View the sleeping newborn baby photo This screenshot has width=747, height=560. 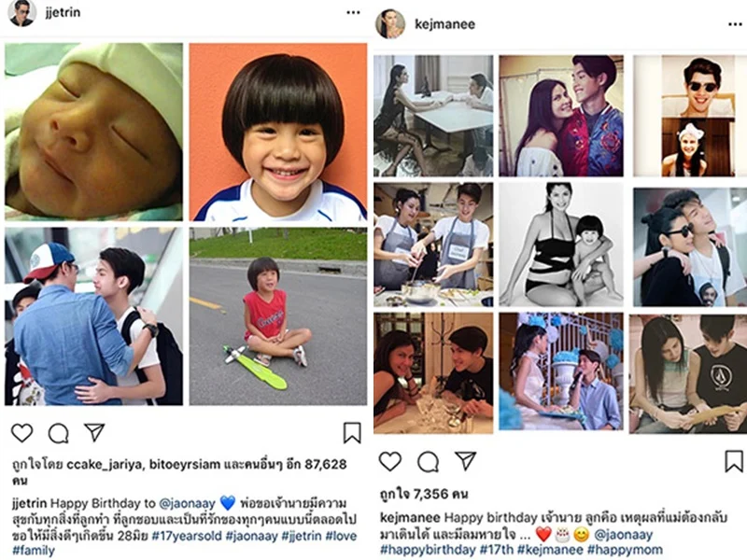tap(94, 132)
